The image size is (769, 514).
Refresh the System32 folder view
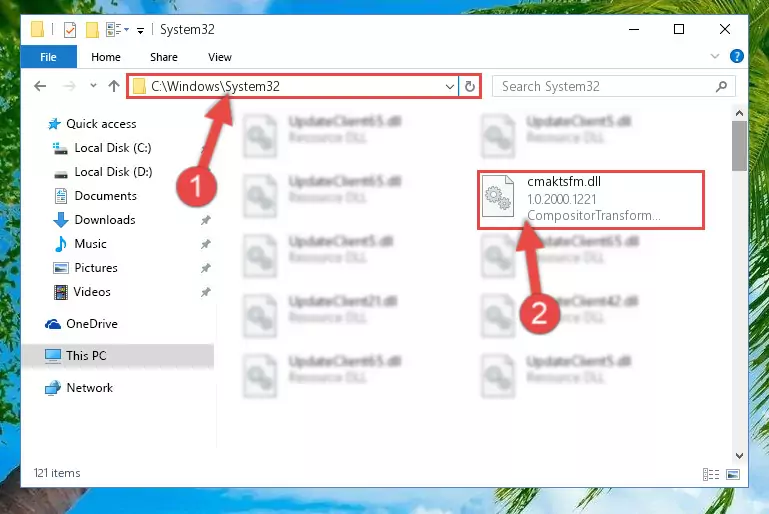click(469, 87)
